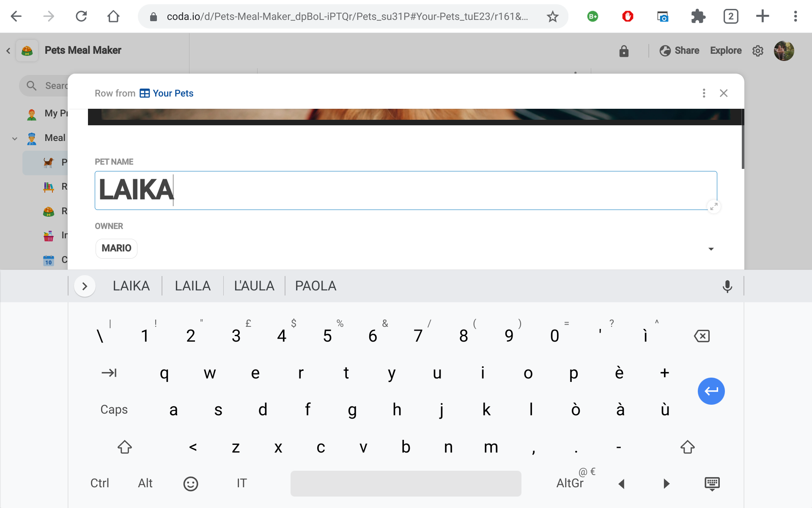Viewport: 812px width, 508px height.
Task: Choose the PAOLA word suggestion
Action: click(x=315, y=286)
